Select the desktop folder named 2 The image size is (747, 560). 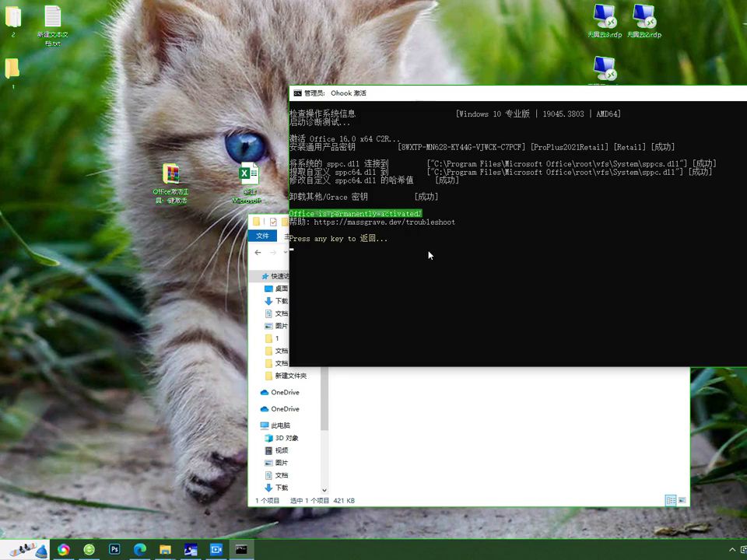pyautogui.click(x=13, y=21)
